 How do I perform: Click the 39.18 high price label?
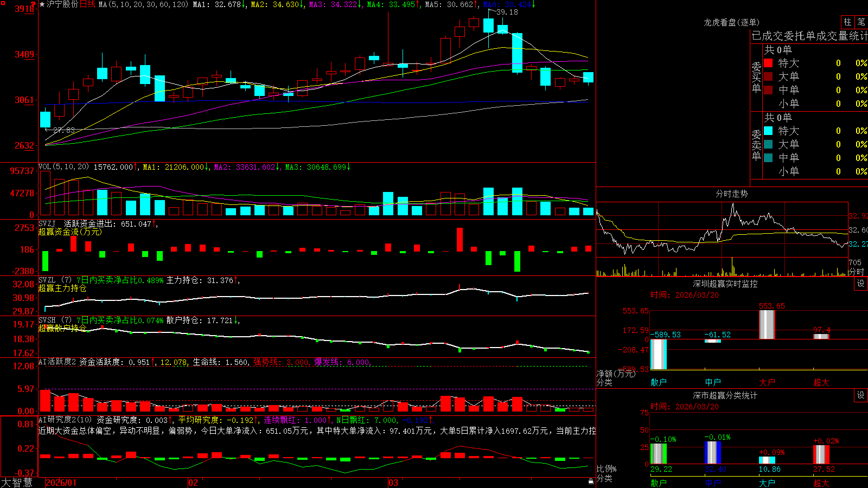(x=507, y=12)
